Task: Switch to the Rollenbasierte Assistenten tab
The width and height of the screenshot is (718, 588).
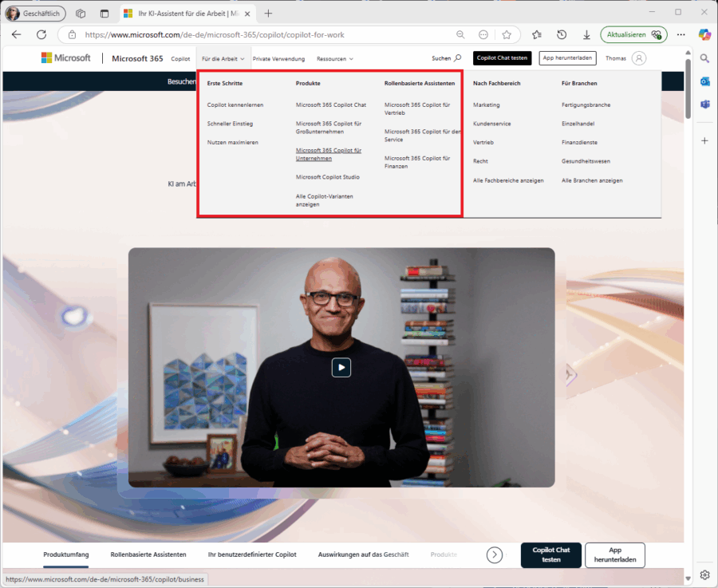Action: click(x=148, y=554)
